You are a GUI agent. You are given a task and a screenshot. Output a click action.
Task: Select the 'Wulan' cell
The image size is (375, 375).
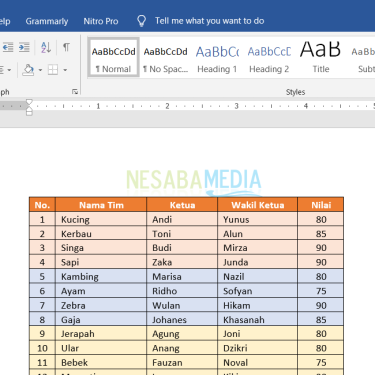click(182, 305)
